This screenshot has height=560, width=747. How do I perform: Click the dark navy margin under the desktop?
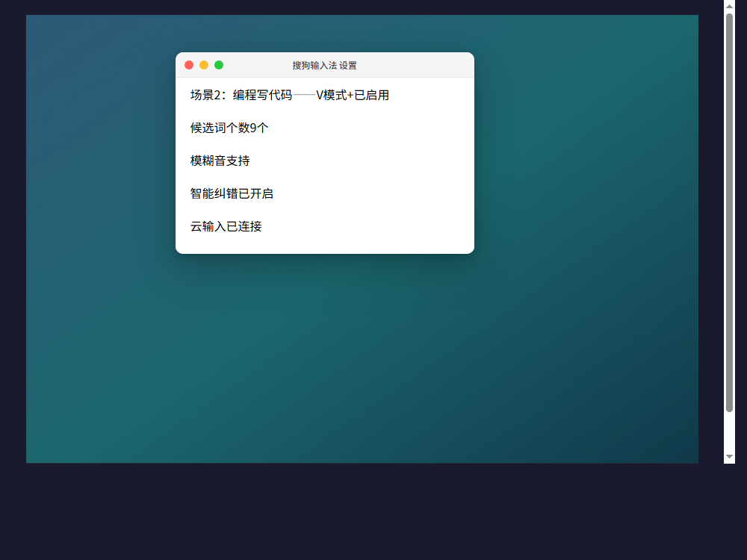point(362,512)
